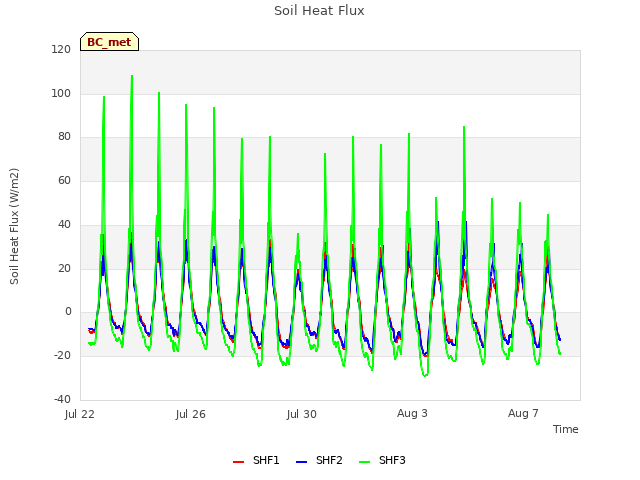This screenshot has width=640, height=480.
Task: Click the x-axis title Time
Action: pos(566,429)
